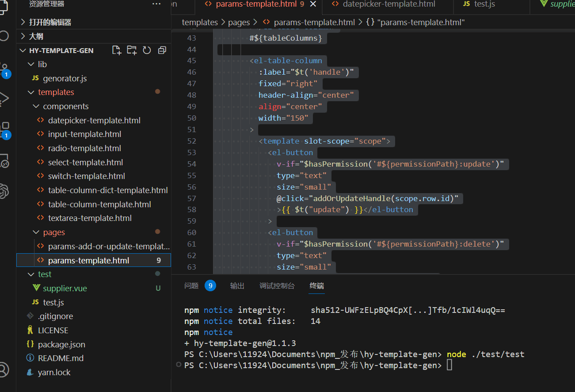This screenshot has height=392, width=575.
Task: Open select-template.html file
Action: point(93,162)
